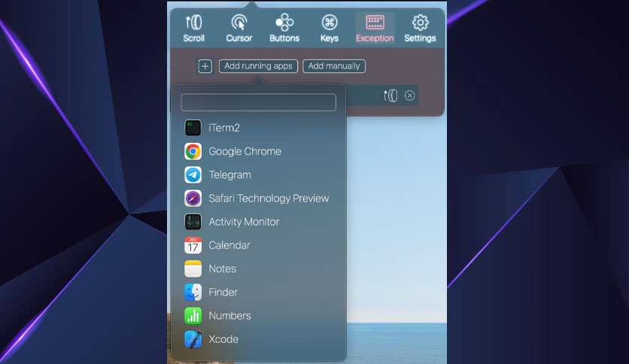Select the Activity Monitor icon
This screenshot has width=629, height=364.
click(193, 222)
